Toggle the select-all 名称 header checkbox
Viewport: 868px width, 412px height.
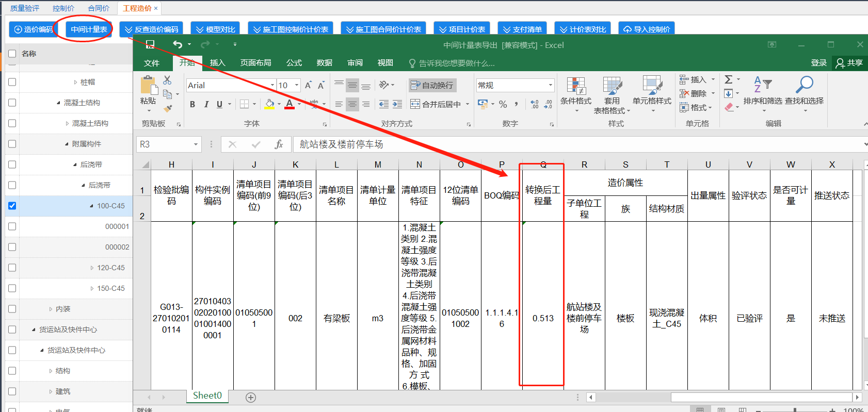(12, 54)
